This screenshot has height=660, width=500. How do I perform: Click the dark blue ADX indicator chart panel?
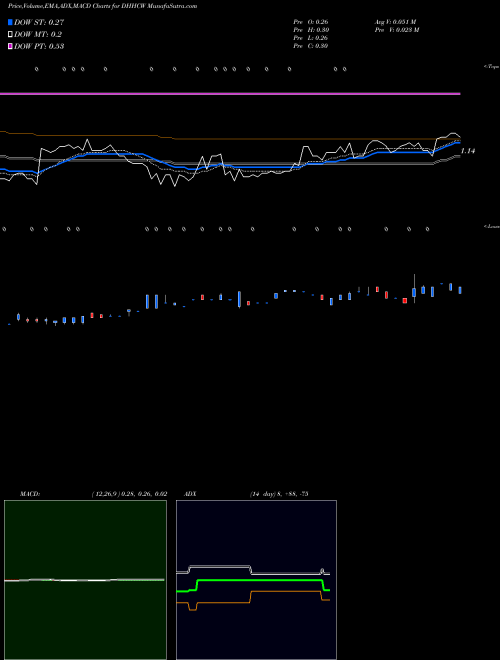[256, 580]
